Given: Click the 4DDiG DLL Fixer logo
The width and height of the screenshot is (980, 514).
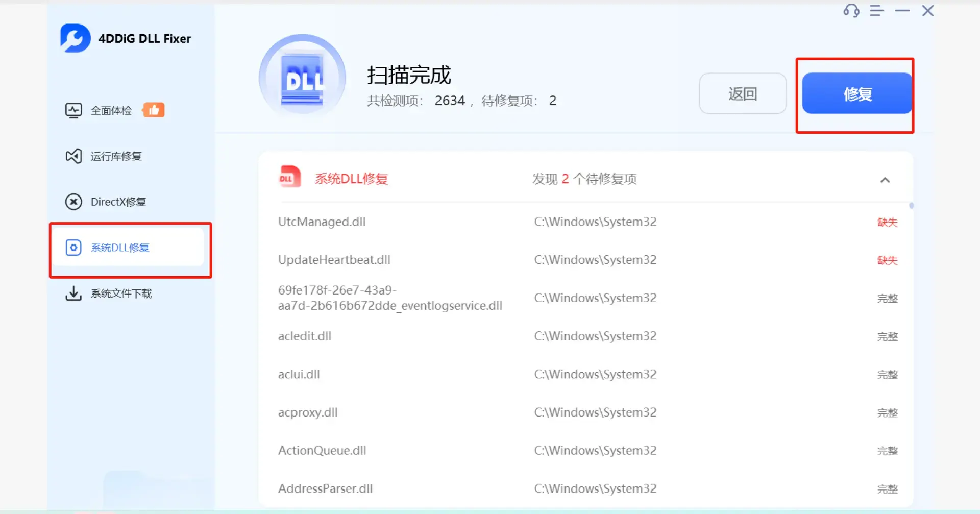Looking at the screenshot, I should [x=126, y=38].
